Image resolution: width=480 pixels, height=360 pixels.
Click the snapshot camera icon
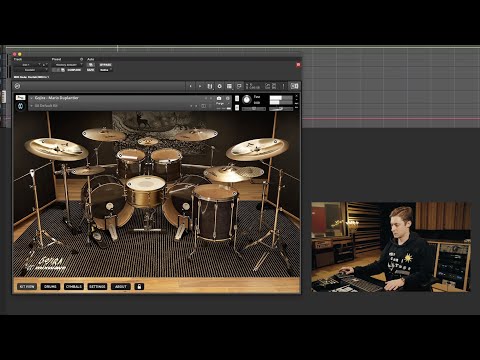[x=219, y=98]
